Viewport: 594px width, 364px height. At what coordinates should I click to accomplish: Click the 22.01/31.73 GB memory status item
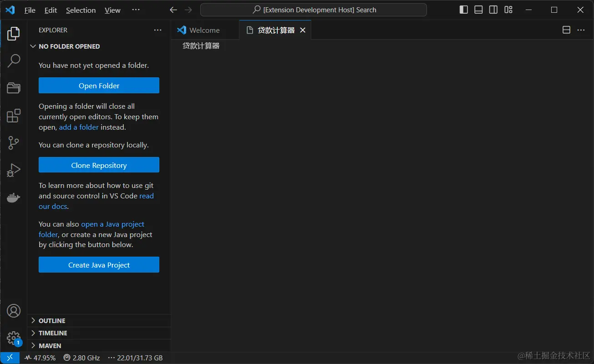[x=135, y=358]
